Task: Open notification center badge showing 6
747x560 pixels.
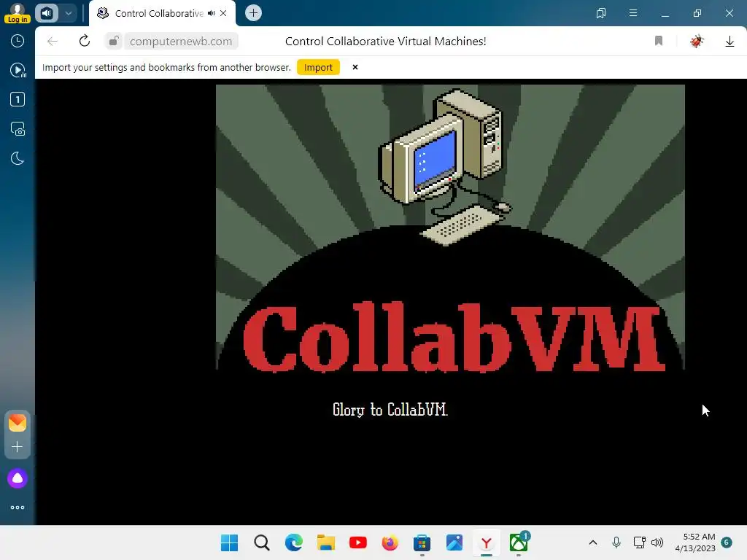Action: pyautogui.click(x=727, y=542)
